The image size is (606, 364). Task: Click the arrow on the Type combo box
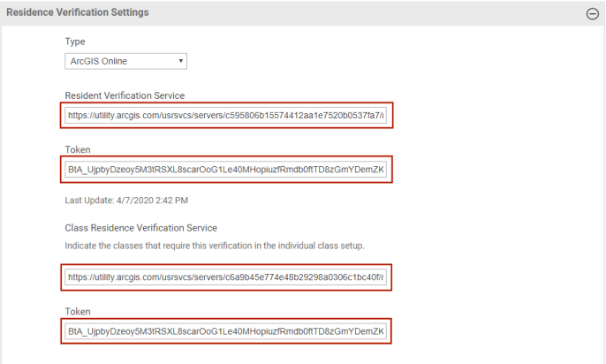click(x=180, y=61)
